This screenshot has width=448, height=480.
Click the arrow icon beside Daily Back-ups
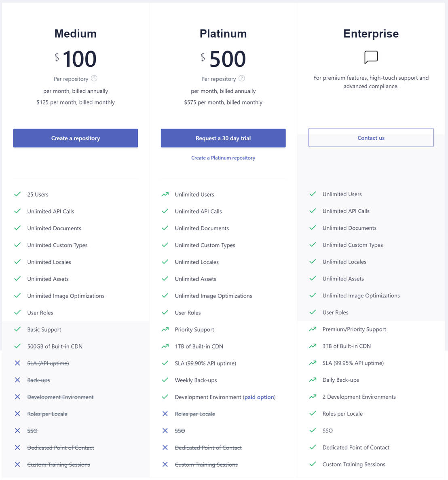point(313,380)
